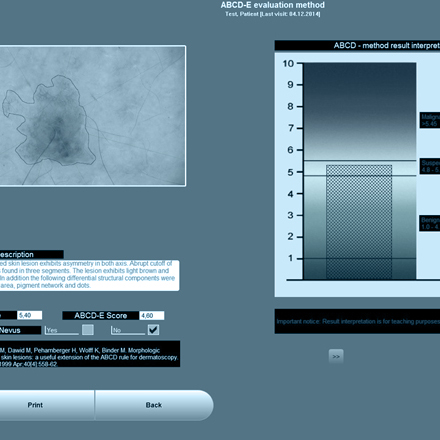The height and width of the screenshot is (440, 440).
Task: Go to the next page arrow button
Action: click(x=336, y=356)
